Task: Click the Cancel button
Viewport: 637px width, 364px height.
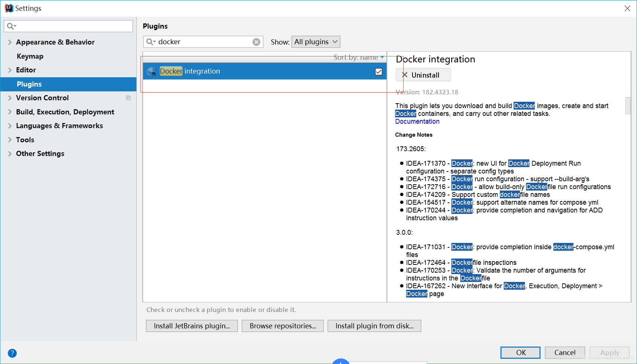Action: [565, 352]
